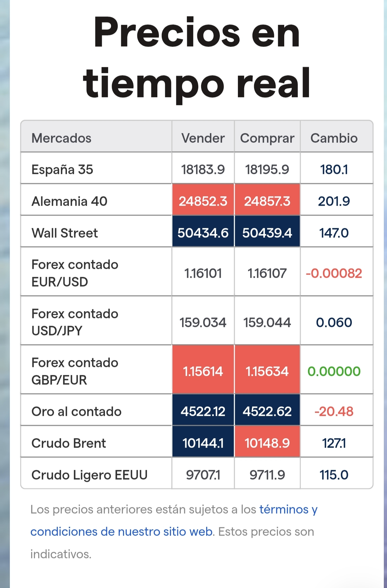
Task: Choose EUR/USD sell price 1.16101
Action: (203, 273)
